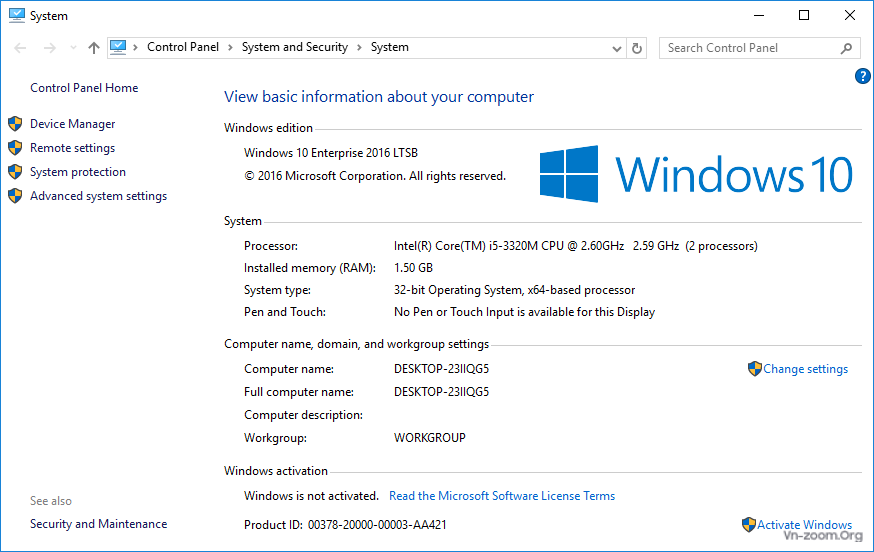
Task: Open Device Manager link
Action: tap(72, 124)
